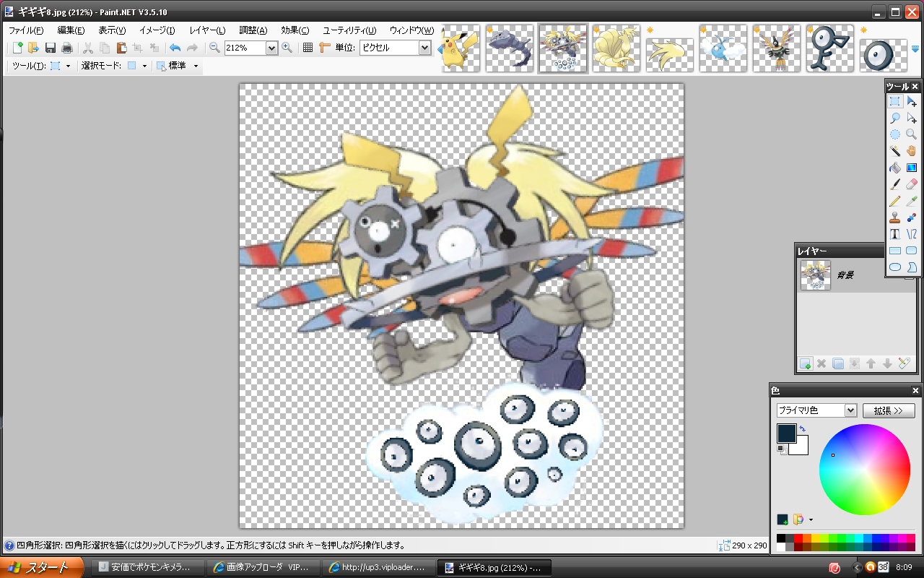
Task: Select the Clone Stamp tool
Action: click(x=895, y=217)
